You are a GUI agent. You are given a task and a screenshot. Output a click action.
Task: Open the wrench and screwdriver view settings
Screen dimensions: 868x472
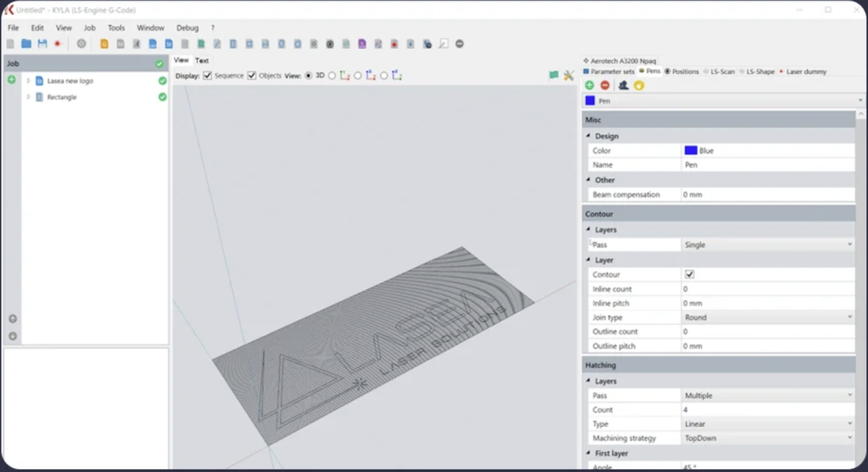pyautogui.click(x=568, y=75)
